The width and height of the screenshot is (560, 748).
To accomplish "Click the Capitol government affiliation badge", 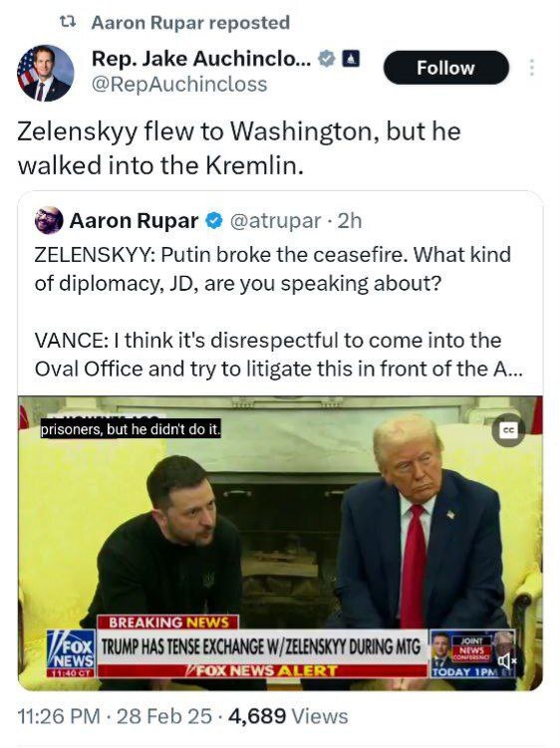I will click(x=352, y=59).
